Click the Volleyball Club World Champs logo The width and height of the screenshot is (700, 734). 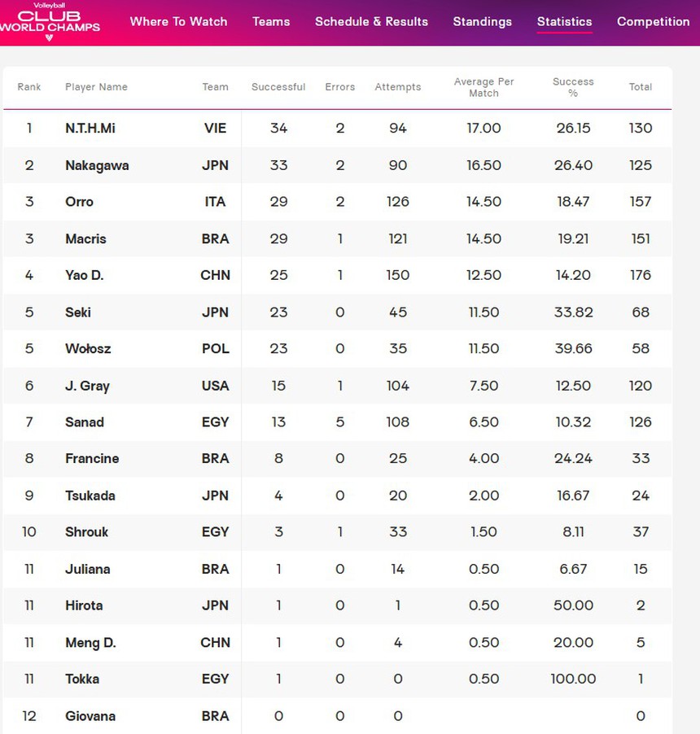(52, 22)
